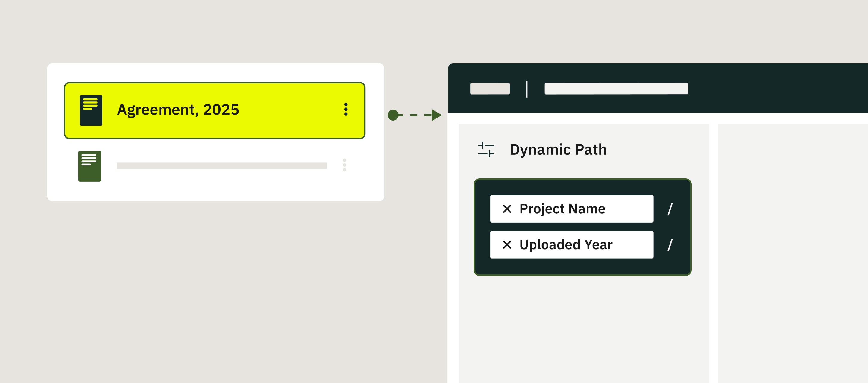Select the second file's placeholder name bar
Screen dimensions: 868x383
(x=222, y=166)
